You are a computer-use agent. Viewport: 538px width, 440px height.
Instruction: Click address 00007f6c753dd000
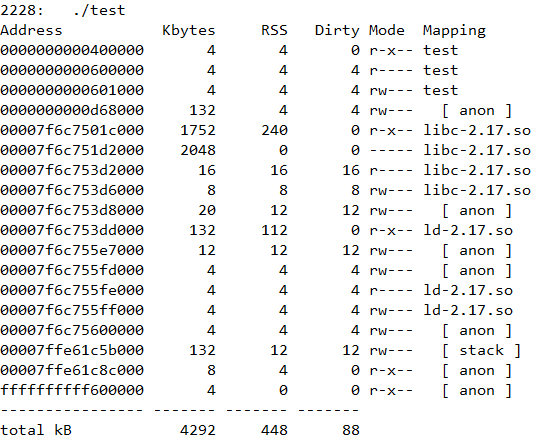tap(72, 230)
